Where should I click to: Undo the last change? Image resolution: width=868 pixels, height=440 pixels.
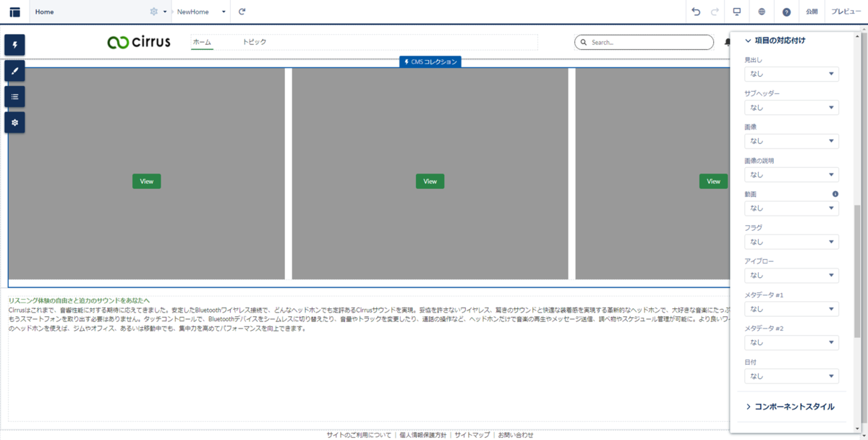pyautogui.click(x=695, y=12)
